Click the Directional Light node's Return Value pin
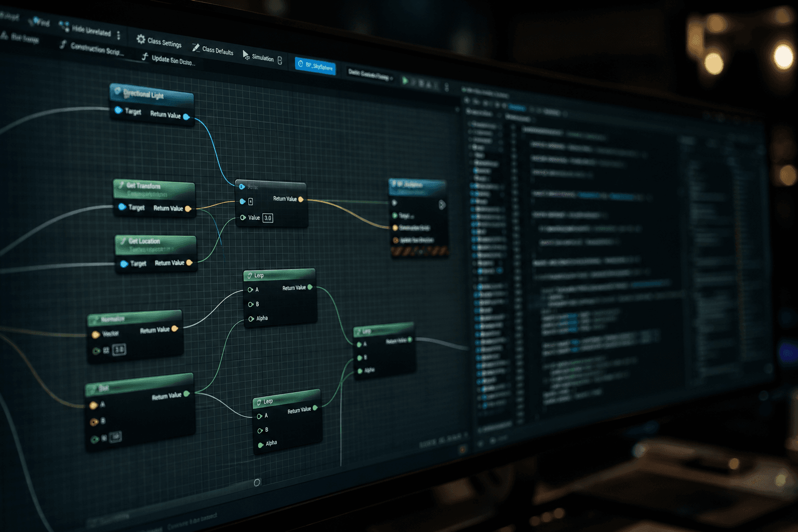798x532 pixels. point(187,117)
